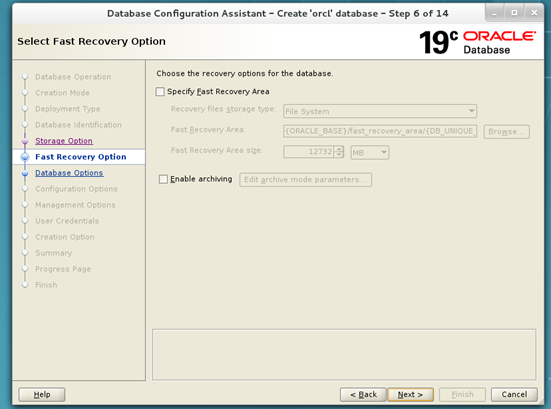Click Summary step in sidebar
This screenshot has height=409, width=551.
[53, 253]
